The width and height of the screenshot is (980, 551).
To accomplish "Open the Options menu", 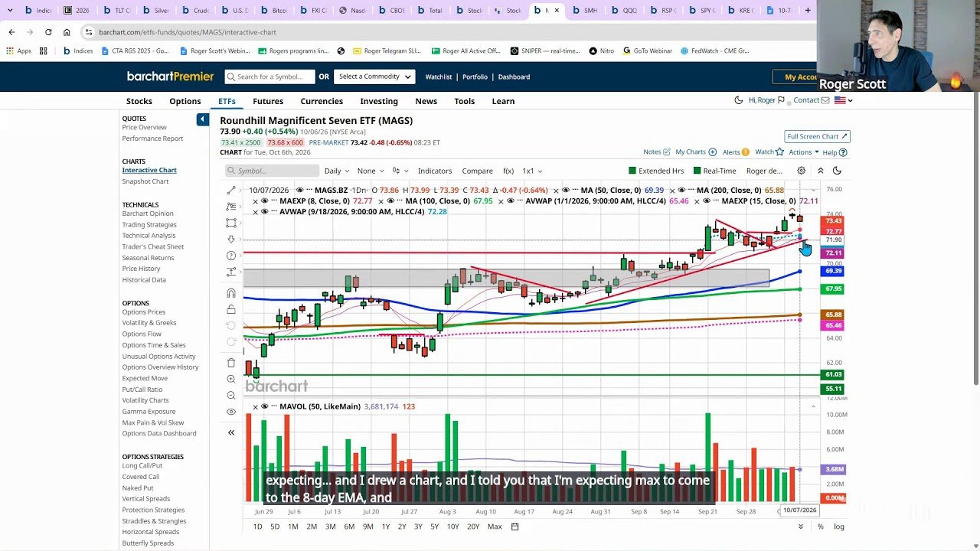I will (x=185, y=101).
